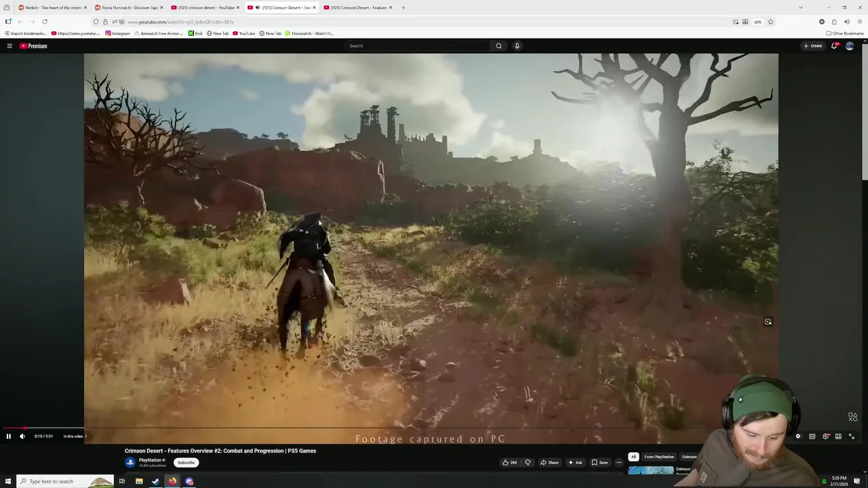Viewport: 868px width, 488px height.
Task: Open the PlayStation channel avatar
Action: pyautogui.click(x=130, y=462)
